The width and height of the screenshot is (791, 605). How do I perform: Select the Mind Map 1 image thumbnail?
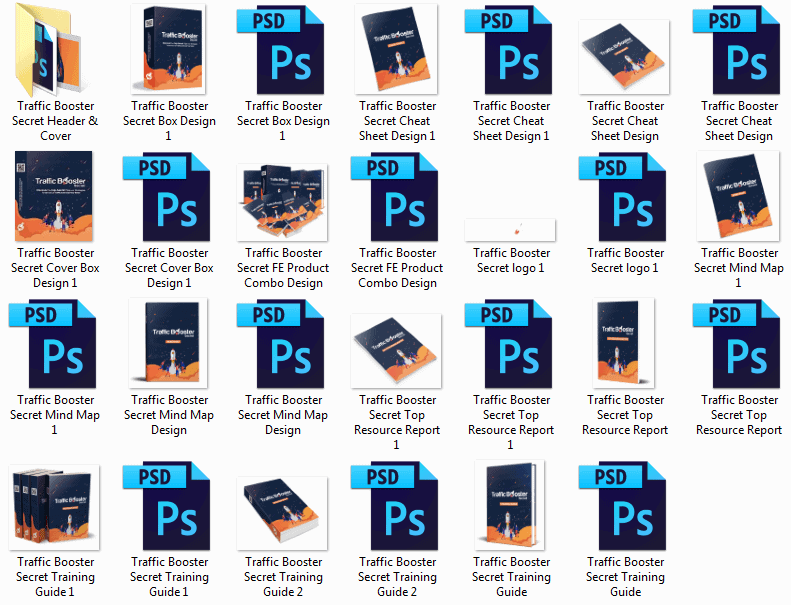[738, 196]
